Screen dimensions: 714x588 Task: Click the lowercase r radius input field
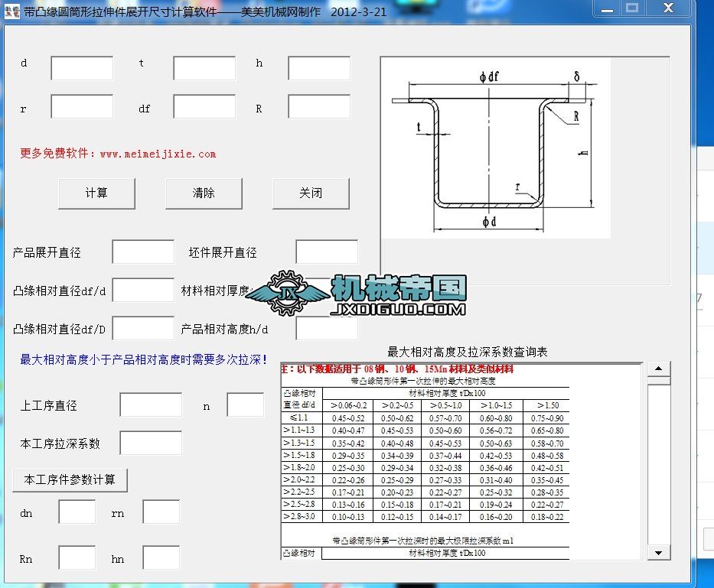click(82, 106)
